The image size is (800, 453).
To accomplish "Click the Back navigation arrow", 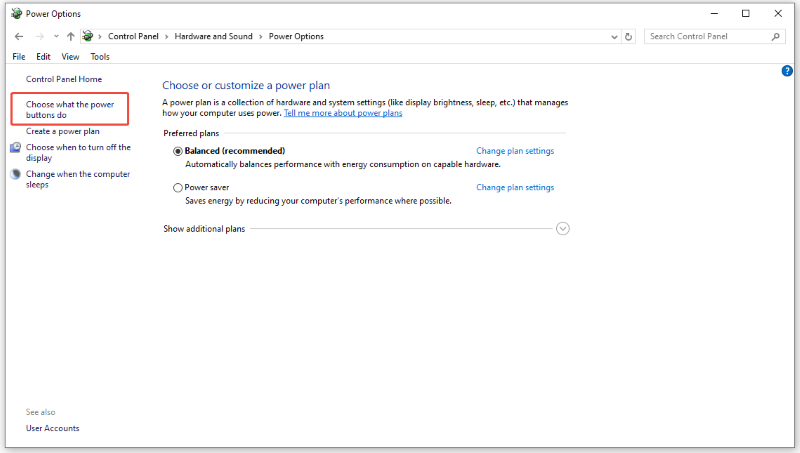I will [19, 37].
